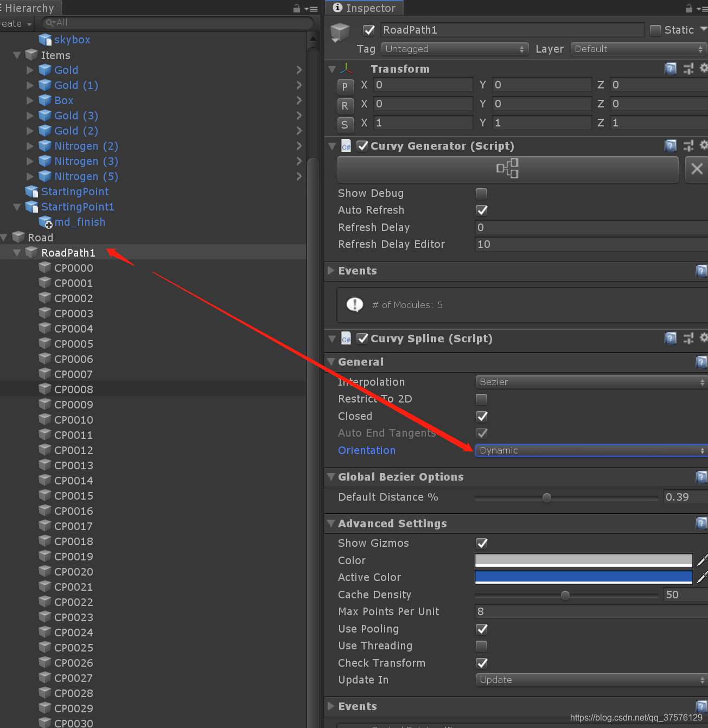
Task: Click the blue Active Color swatch
Action: pyautogui.click(x=583, y=577)
